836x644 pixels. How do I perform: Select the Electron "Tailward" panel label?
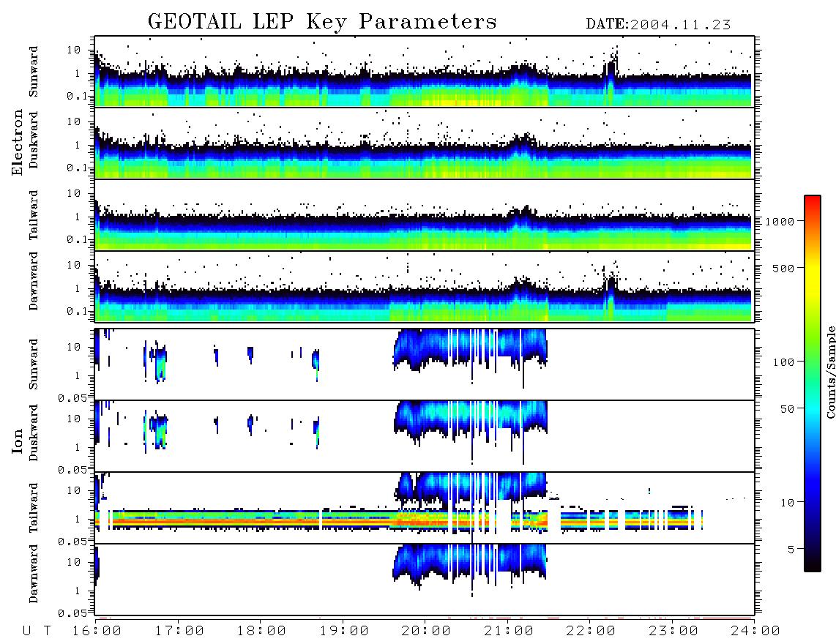[x=34, y=215]
